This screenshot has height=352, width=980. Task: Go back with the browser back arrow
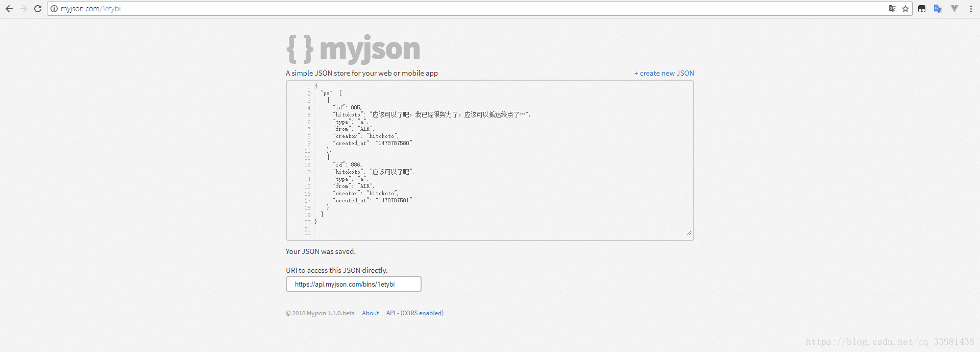(x=9, y=9)
